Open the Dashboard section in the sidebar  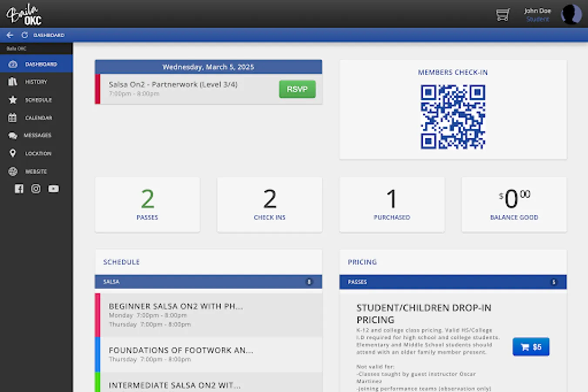tap(36, 64)
